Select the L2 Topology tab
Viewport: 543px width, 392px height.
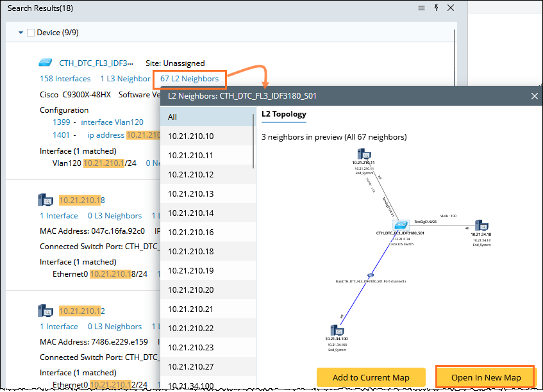284,114
